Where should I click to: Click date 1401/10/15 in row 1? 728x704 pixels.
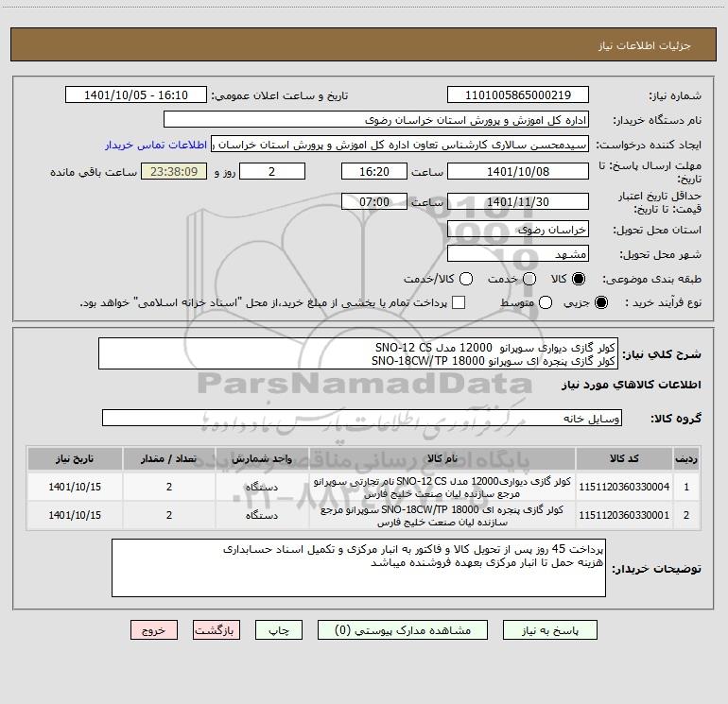(75, 487)
